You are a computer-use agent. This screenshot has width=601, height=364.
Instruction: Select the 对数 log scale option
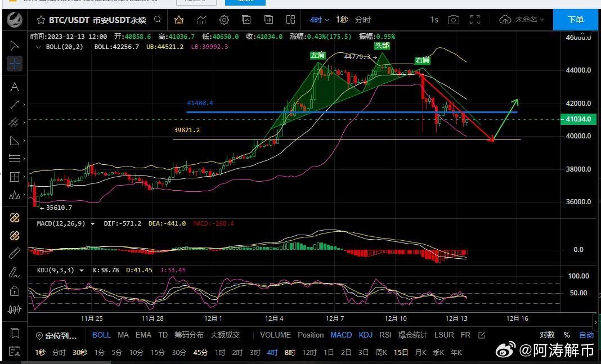547,335
